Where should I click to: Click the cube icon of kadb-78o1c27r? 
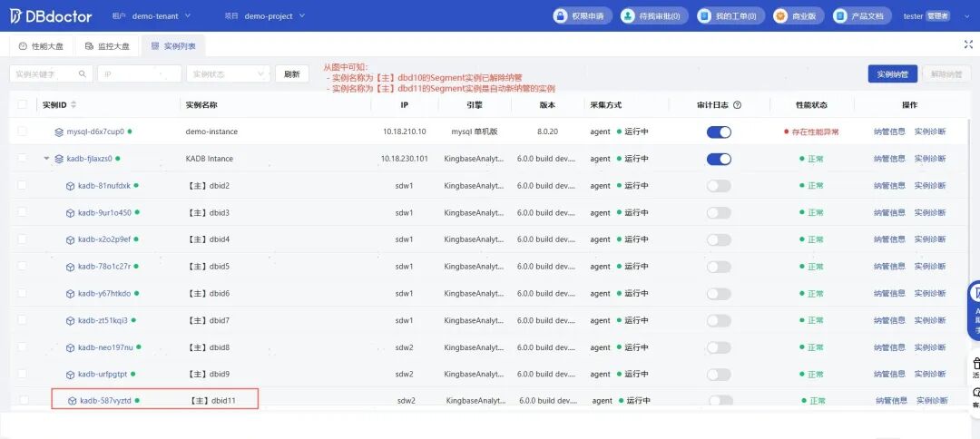[x=70, y=267]
